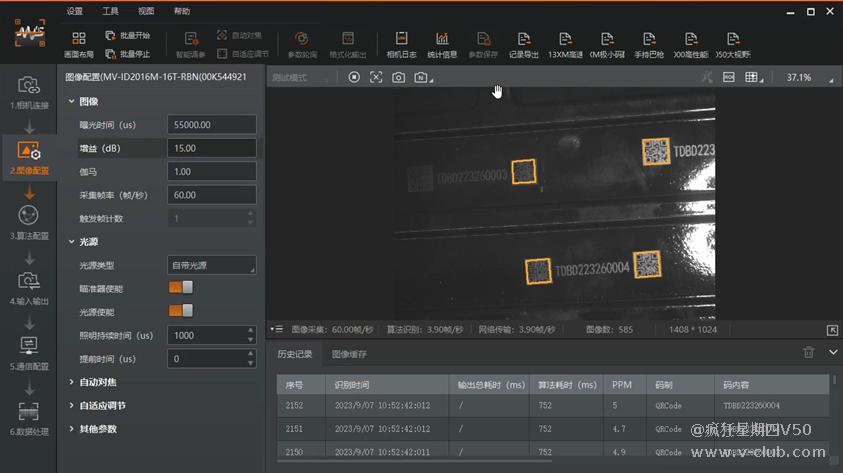Viewport: 843px width, 473px height.
Task: Open step 4 输入输出
Action: (x=29, y=288)
